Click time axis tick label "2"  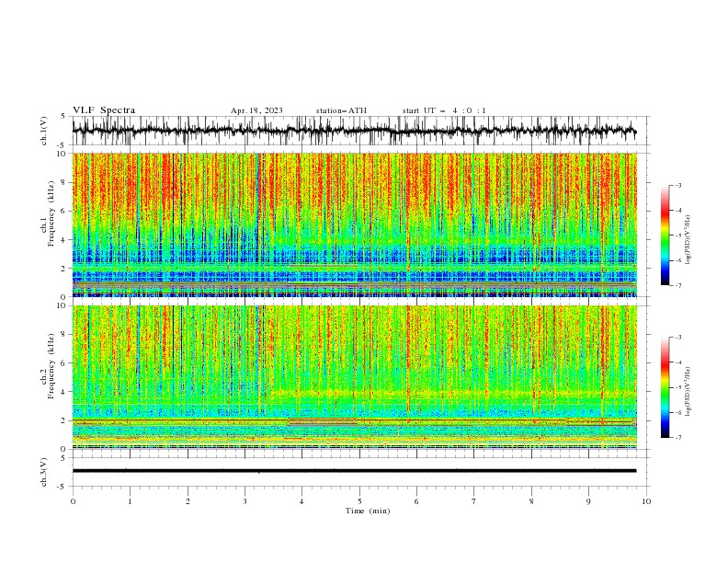(188, 501)
